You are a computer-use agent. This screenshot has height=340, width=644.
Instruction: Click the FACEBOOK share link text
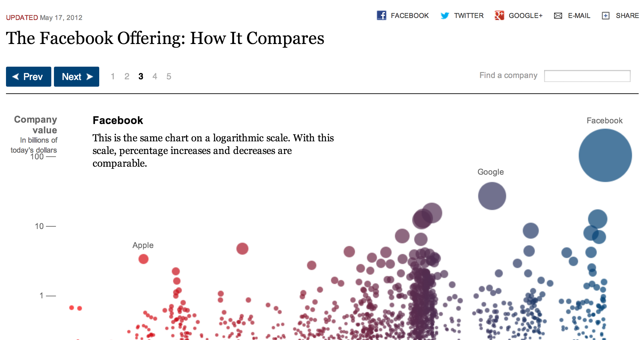point(410,16)
